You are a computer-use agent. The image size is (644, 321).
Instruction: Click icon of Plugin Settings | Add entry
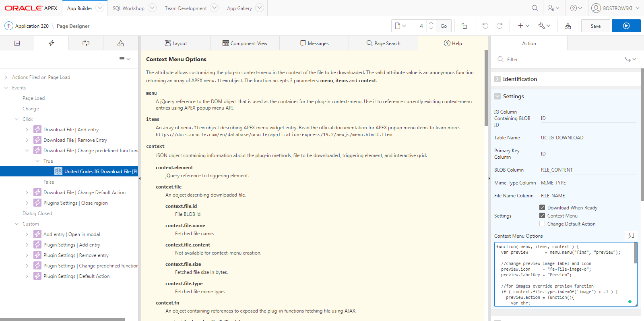click(37, 244)
